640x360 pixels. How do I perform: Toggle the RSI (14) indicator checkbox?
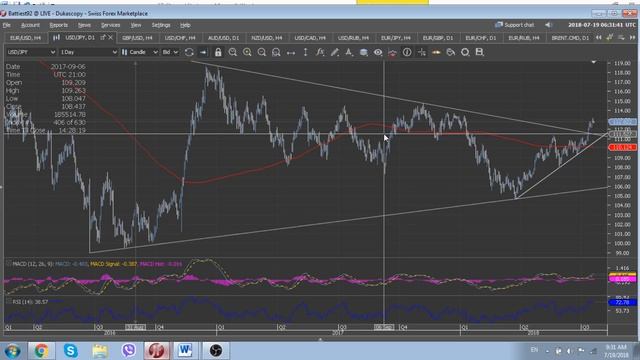coord(9,302)
